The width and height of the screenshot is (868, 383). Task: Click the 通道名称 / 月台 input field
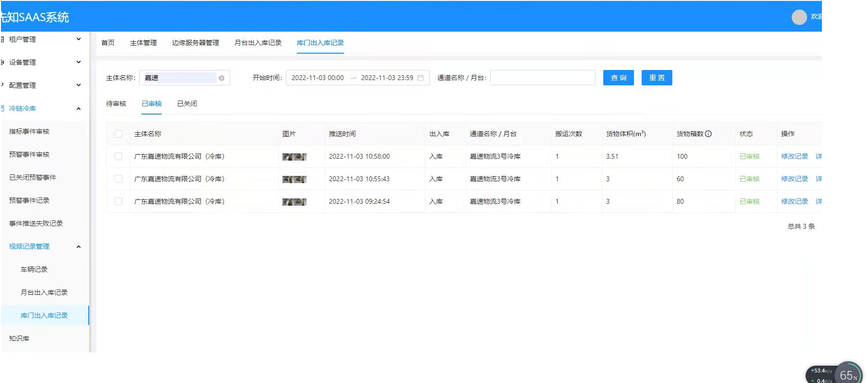[543, 78]
